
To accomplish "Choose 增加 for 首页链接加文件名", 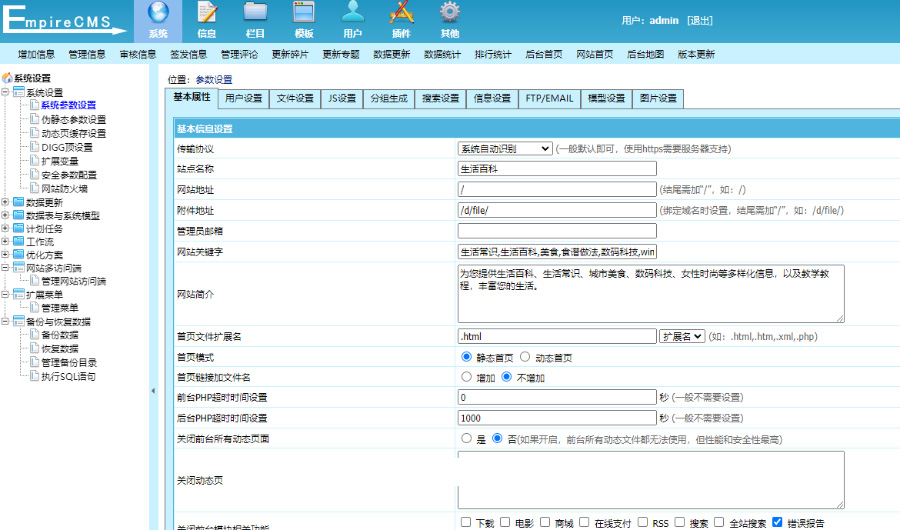I will click(x=466, y=377).
